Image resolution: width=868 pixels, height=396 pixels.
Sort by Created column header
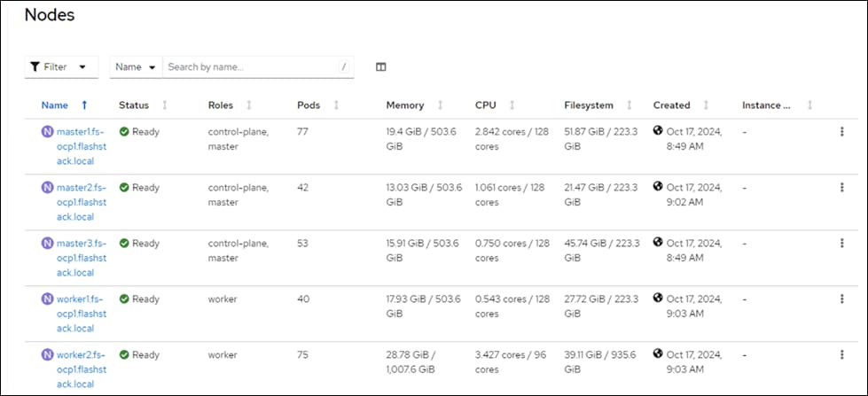(x=681, y=105)
